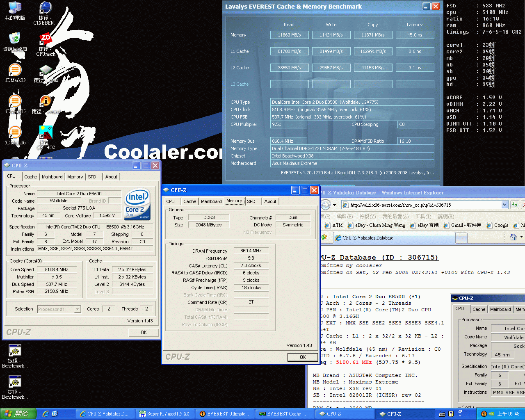The height and width of the screenshot is (420, 525).
Task: Click the Memory Latency value 45.0 ns
Action: pos(415,35)
